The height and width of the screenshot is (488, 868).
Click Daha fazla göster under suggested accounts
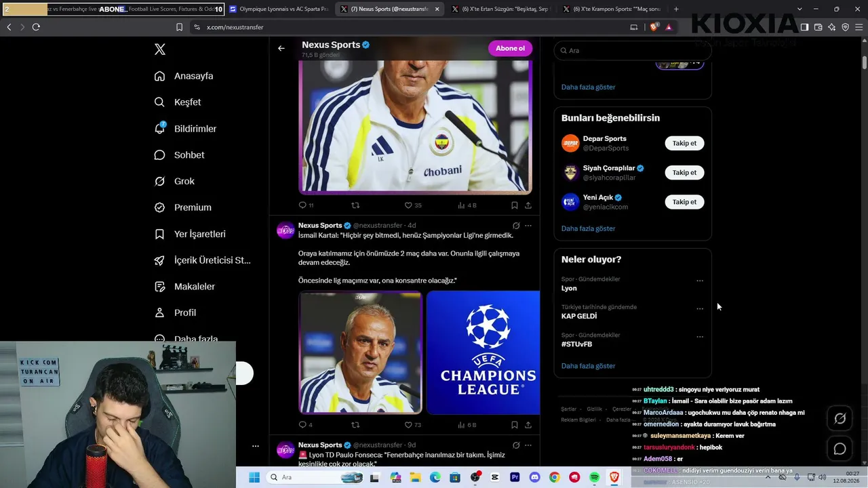pos(588,228)
